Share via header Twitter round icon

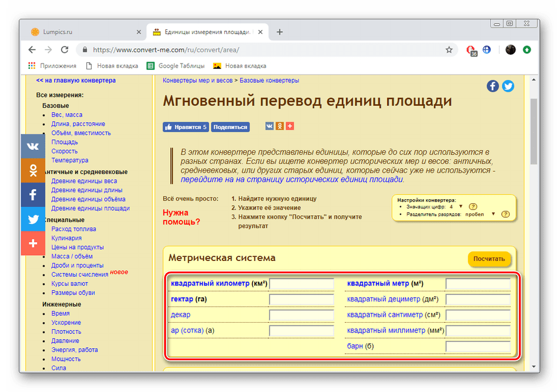pyautogui.click(x=508, y=86)
